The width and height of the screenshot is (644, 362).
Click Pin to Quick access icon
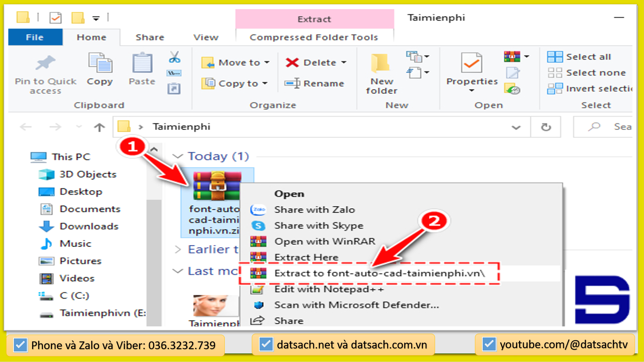click(45, 63)
